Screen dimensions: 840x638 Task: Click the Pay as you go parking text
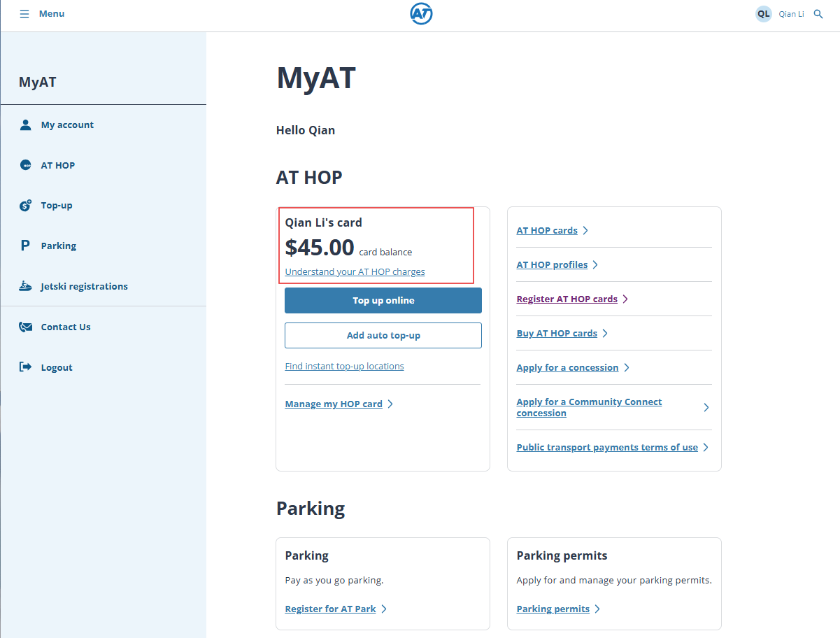click(334, 580)
